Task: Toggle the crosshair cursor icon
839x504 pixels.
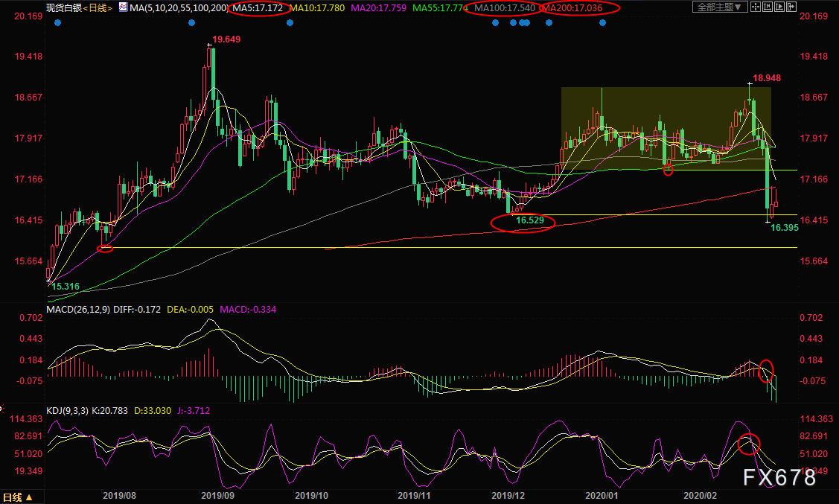Action: (x=756, y=7)
